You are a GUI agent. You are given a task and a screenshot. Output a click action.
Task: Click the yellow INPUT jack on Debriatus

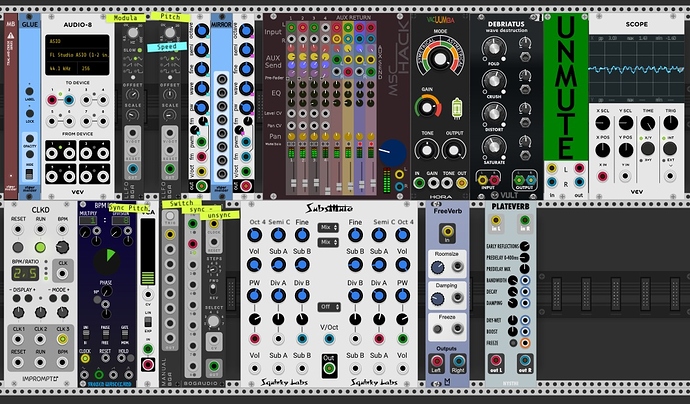pyautogui.click(x=483, y=180)
